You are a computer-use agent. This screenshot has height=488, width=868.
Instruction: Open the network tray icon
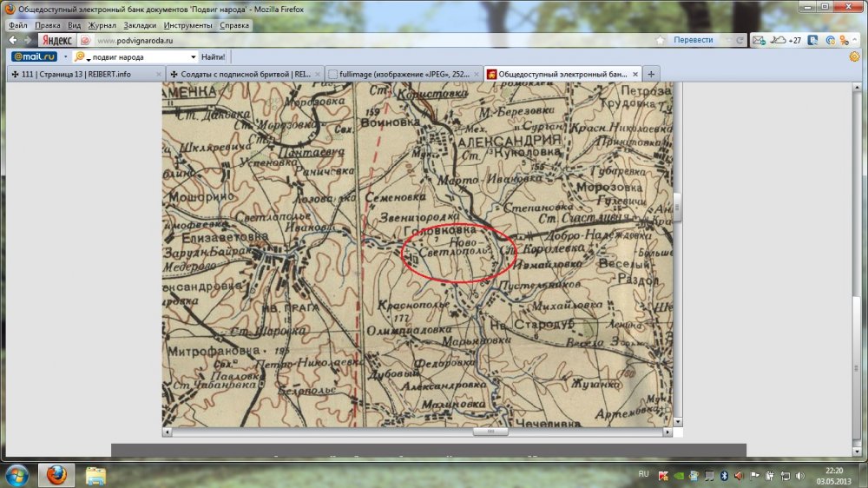click(x=785, y=475)
